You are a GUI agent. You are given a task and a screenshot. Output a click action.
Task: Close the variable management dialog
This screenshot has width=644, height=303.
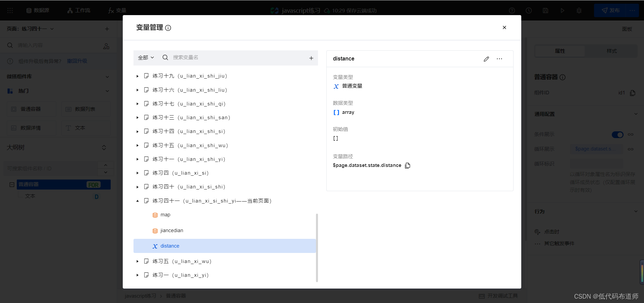click(x=504, y=28)
